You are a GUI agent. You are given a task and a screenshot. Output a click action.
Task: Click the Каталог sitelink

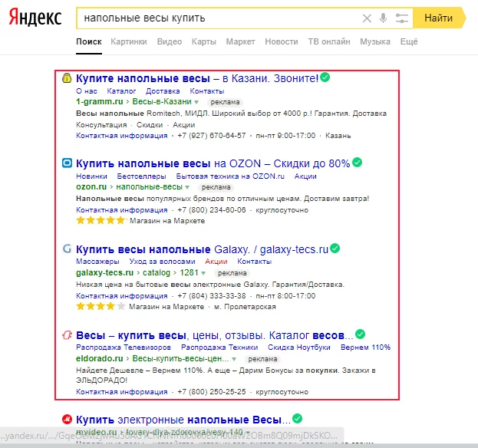point(121,91)
